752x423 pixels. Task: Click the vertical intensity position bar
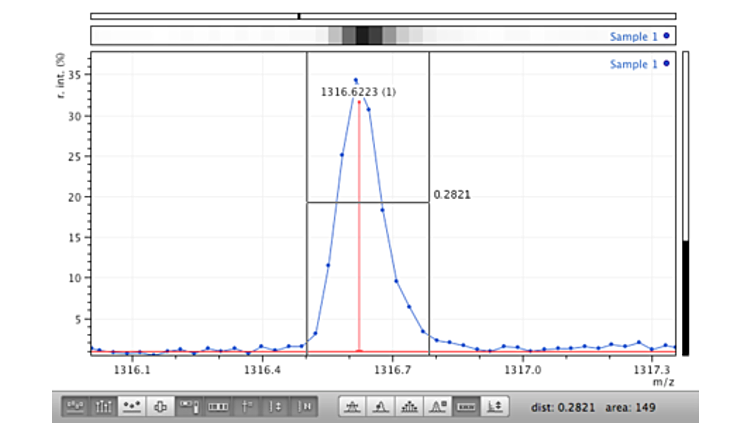tap(685, 203)
